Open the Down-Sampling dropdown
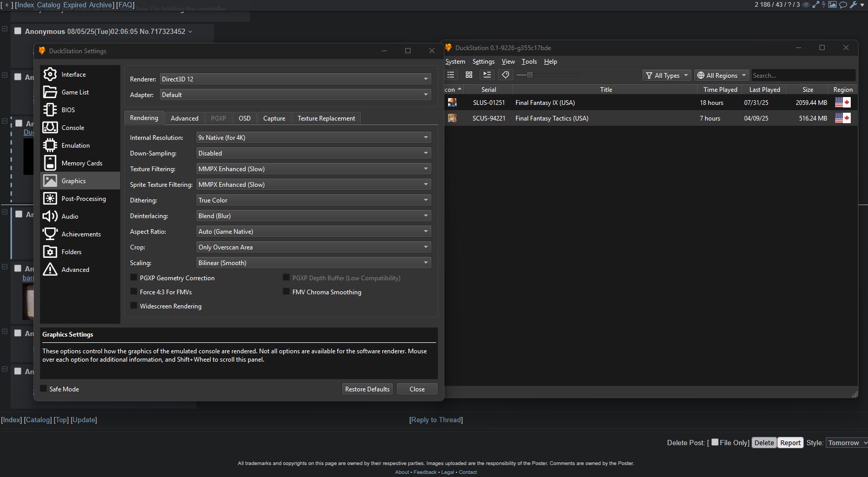Viewport: 868px width, 477px height. tap(313, 153)
